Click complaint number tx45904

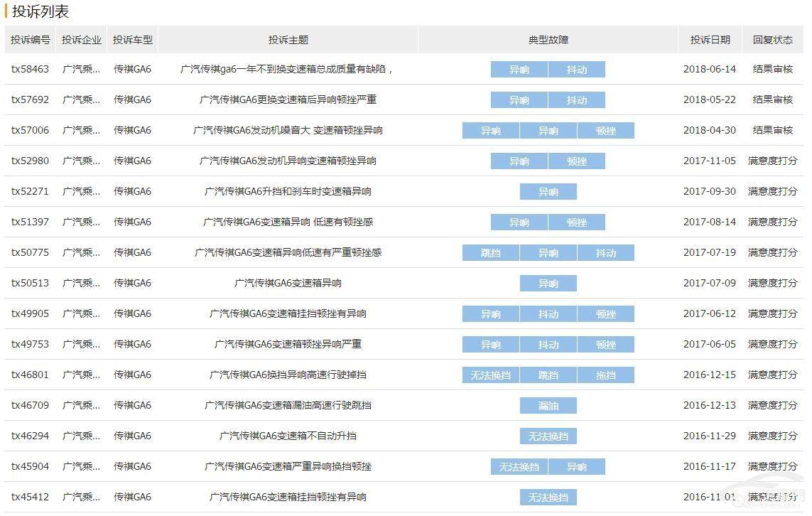(x=30, y=466)
